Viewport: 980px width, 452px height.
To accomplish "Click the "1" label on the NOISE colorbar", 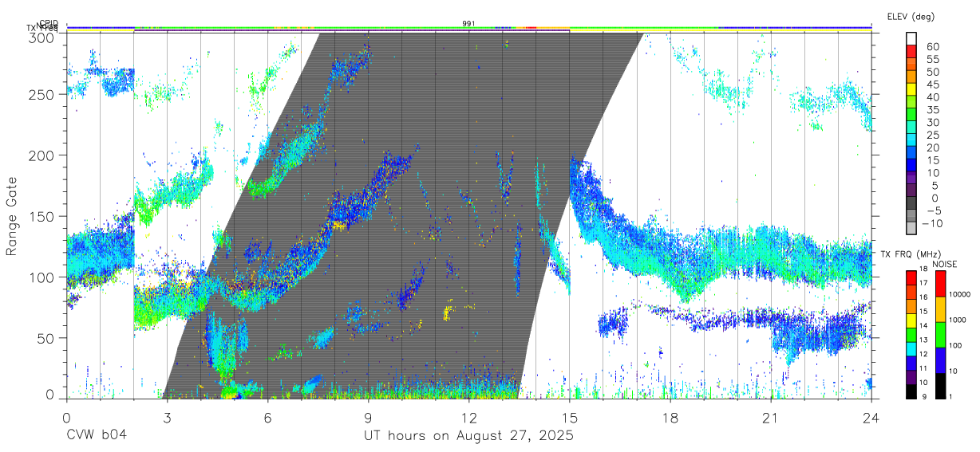I will click(x=950, y=396).
